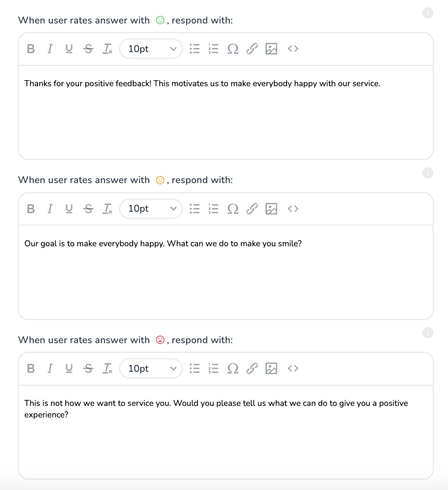Toggle numbered list in neutral rating editor
Screen dimensions: 448x490
tap(213, 209)
